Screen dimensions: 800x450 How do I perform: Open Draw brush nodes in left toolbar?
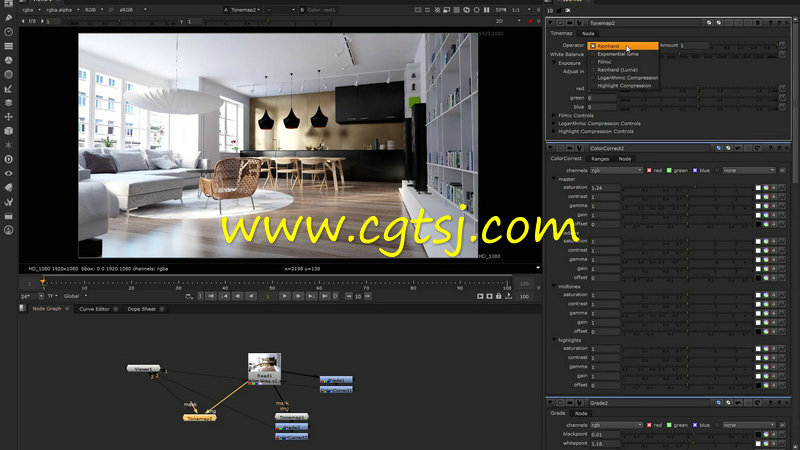[8, 18]
